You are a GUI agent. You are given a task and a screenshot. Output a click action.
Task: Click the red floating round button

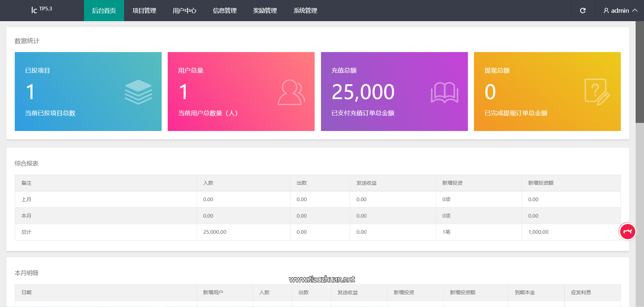pyautogui.click(x=627, y=231)
